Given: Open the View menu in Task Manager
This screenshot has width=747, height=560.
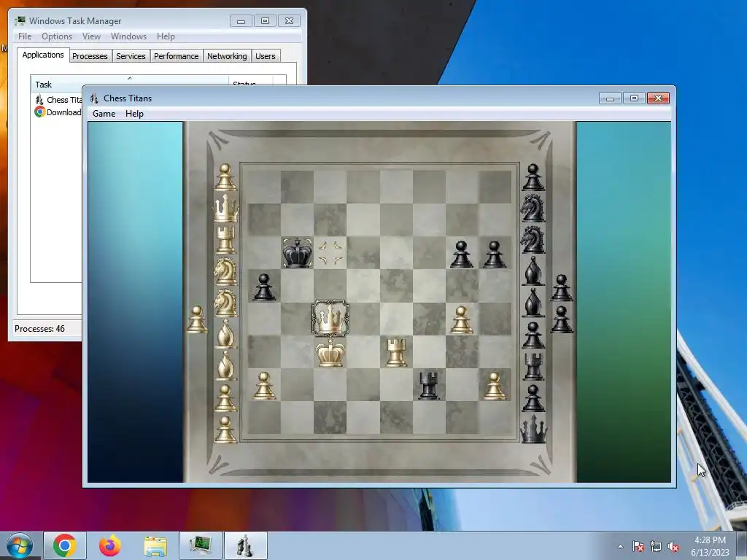Looking at the screenshot, I should coord(91,36).
